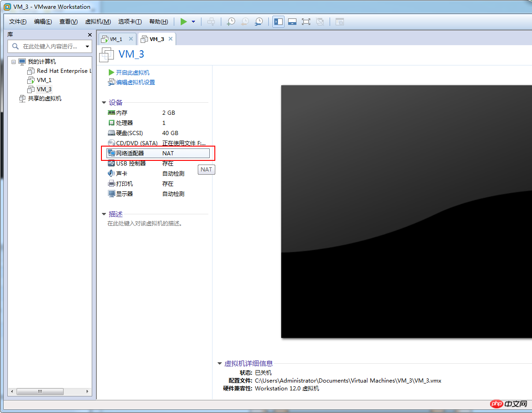Open the power options dropdown arrow

194,22
